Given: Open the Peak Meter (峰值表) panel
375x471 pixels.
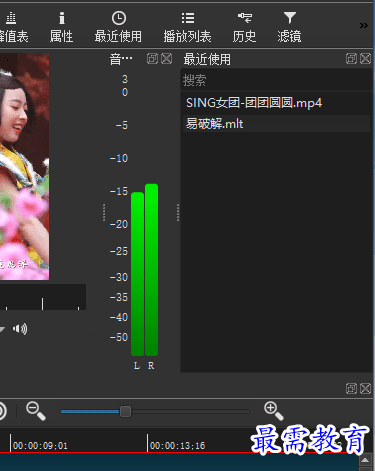Looking at the screenshot, I should (x=13, y=27).
